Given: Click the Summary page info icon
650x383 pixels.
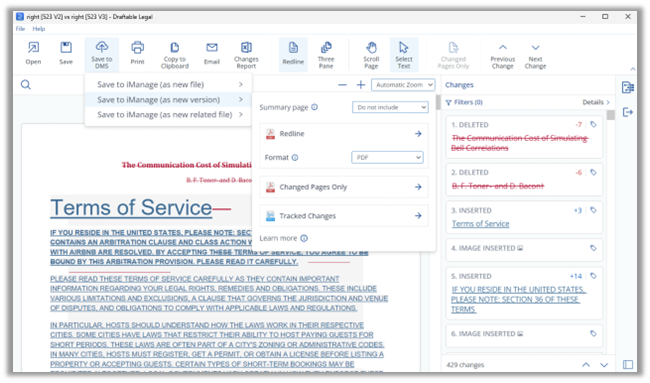Looking at the screenshot, I should click(x=315, y=107).
